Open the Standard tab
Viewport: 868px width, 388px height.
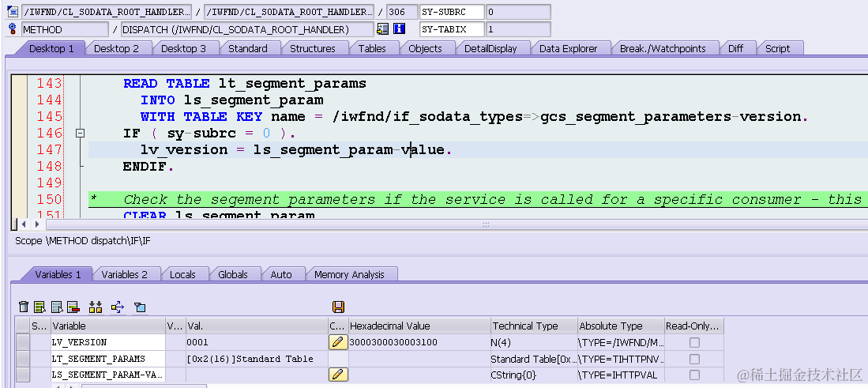(247, 48)
